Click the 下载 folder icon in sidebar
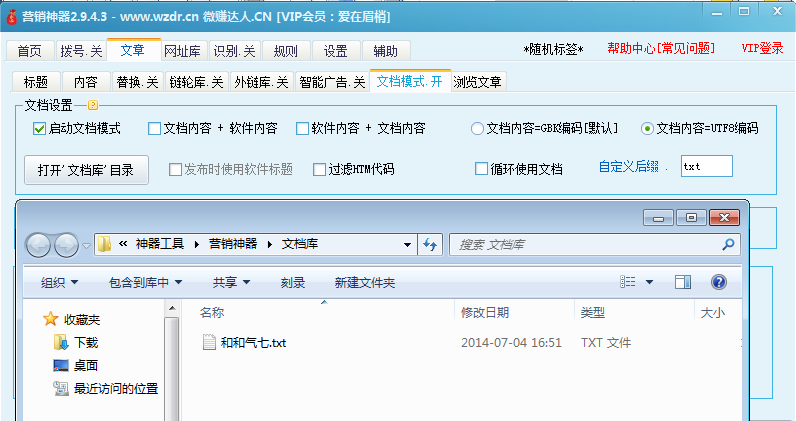 60,342
